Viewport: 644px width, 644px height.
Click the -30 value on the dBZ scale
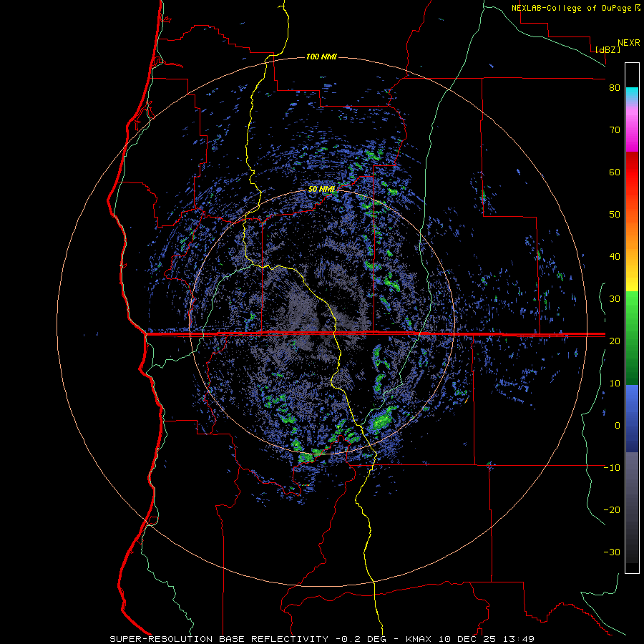(612, 552)
